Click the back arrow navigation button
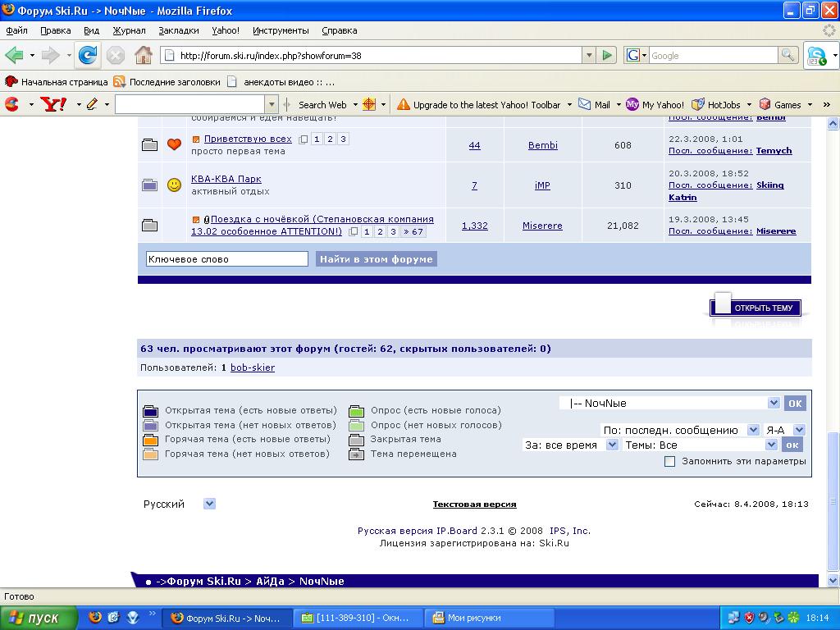840x630 pixels. pyautogui.click(x=15, y=56)
